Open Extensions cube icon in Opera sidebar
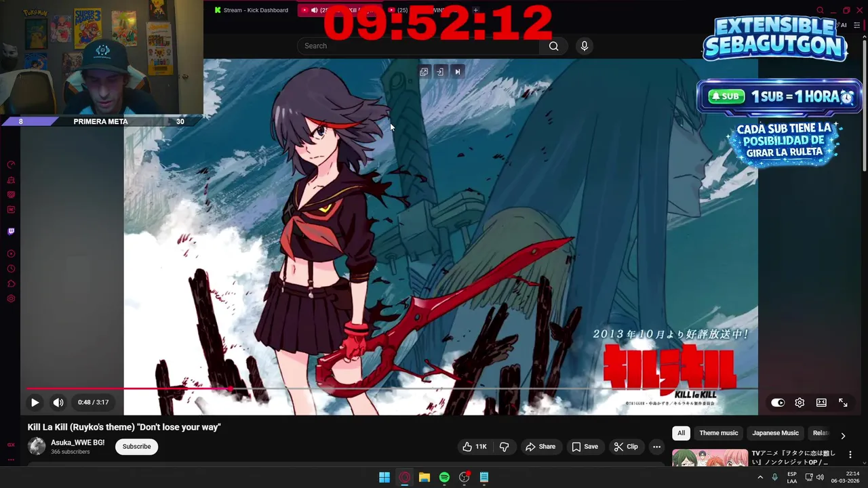 click(x=11, y=284)
